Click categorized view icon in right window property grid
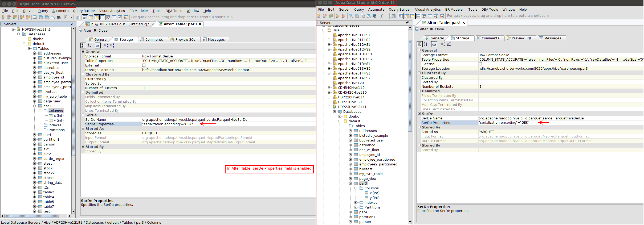Image resolution: width=644 pixels, height=225 pixels. 420,44
